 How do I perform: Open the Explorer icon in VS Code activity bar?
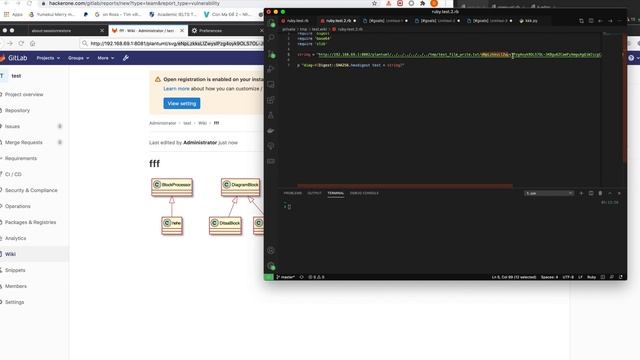[x=271, y=23]
